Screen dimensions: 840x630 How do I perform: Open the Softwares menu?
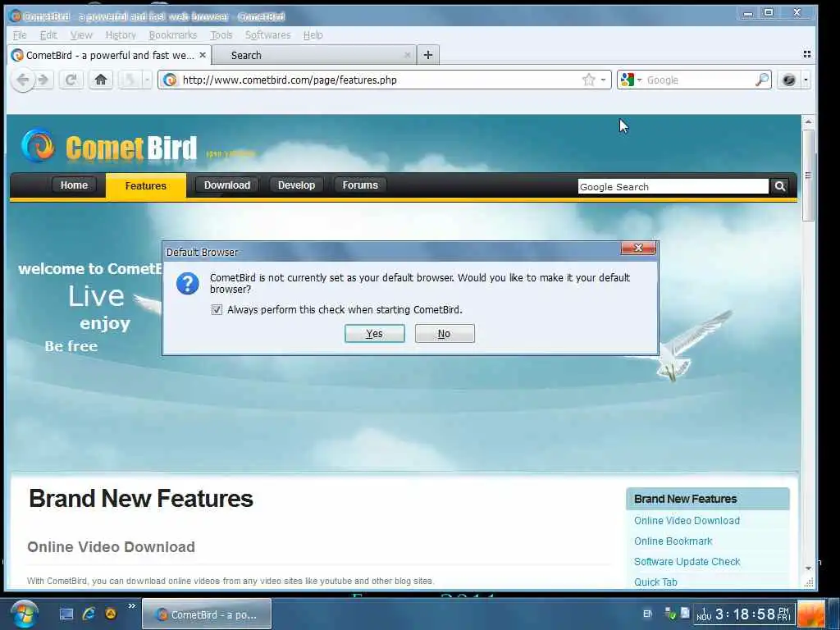[268, 34]
